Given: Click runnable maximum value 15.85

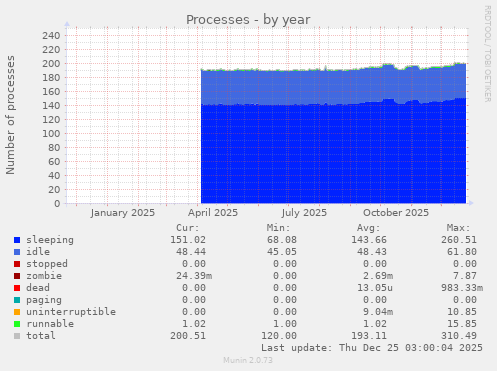Looking at the screenshot, I should pos(462,324).
